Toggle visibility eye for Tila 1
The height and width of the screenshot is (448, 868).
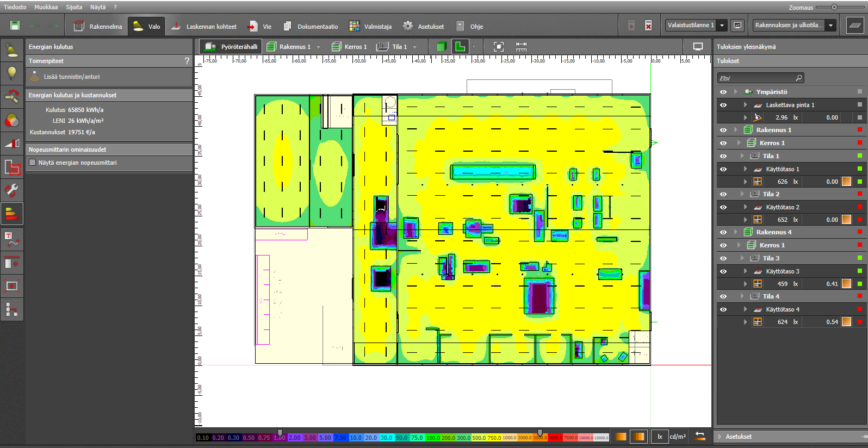(723, 156)
